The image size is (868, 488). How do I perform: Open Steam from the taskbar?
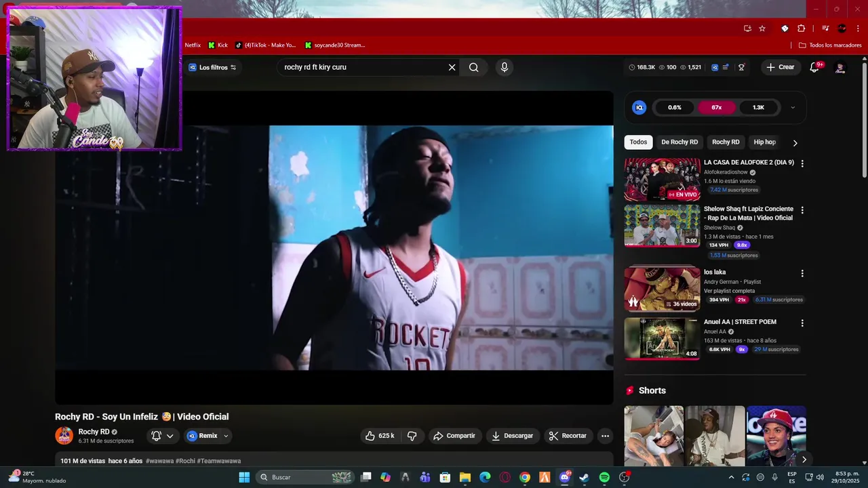pyautogui.click(x=584, y=477)
